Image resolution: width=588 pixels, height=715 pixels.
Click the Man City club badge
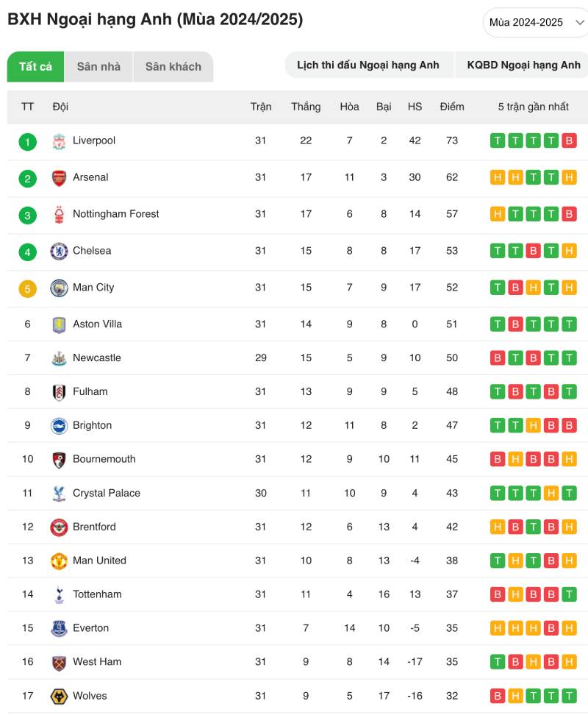pyautogui.click(x=59, y=288)
